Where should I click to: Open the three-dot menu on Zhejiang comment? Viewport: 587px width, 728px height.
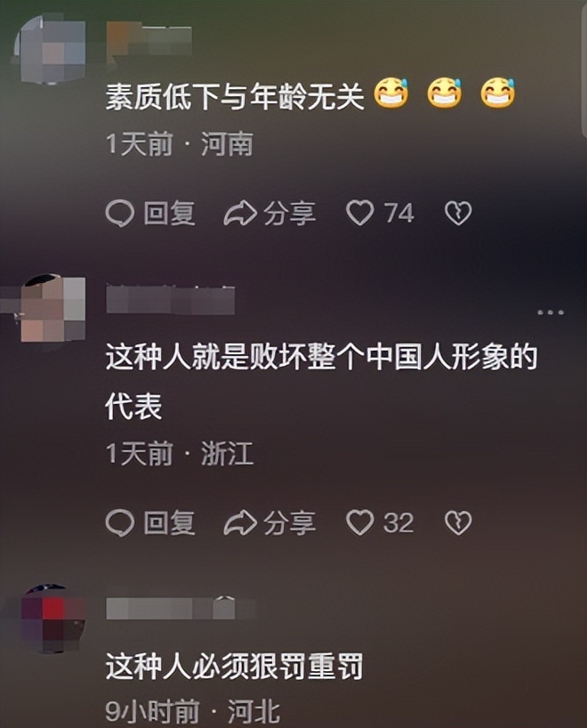(551, 312)
